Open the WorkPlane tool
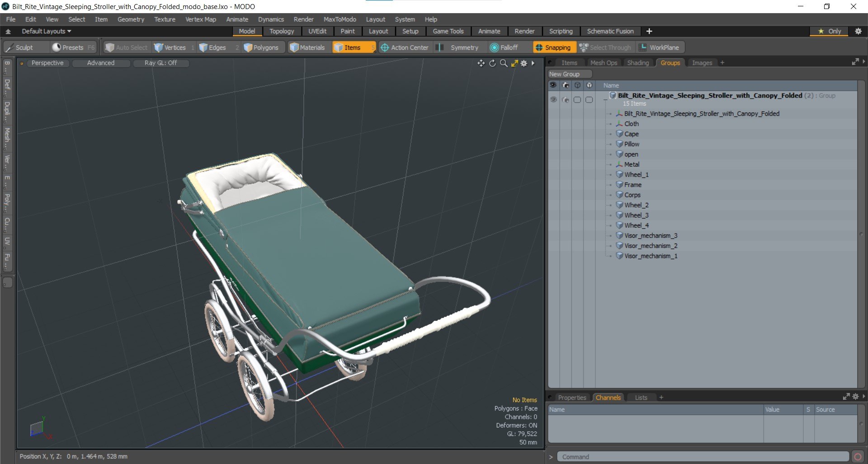Image resolution: width=868 pixels, height=464 pixels. click(659, 47)
